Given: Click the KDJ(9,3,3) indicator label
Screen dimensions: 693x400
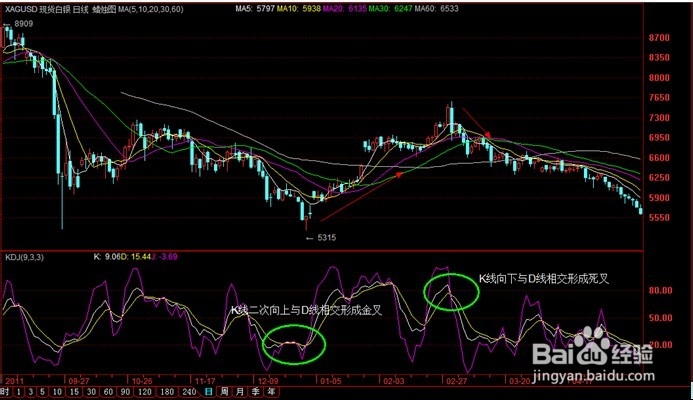Looking at the screenshot, I should tap(24, 257).
